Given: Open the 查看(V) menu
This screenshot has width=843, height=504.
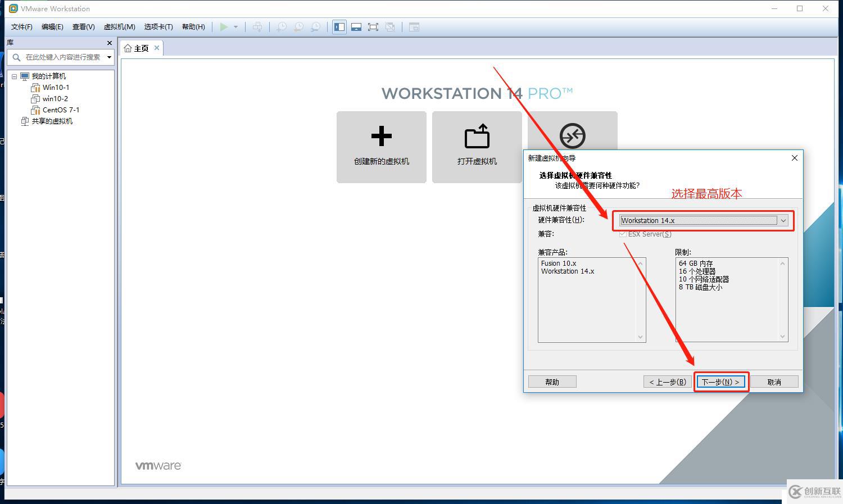Looking at the screenshot, I should 83,27.
